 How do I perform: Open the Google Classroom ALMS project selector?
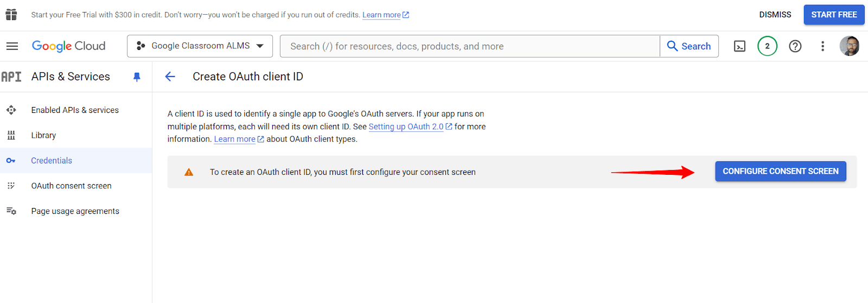point(200,46)
